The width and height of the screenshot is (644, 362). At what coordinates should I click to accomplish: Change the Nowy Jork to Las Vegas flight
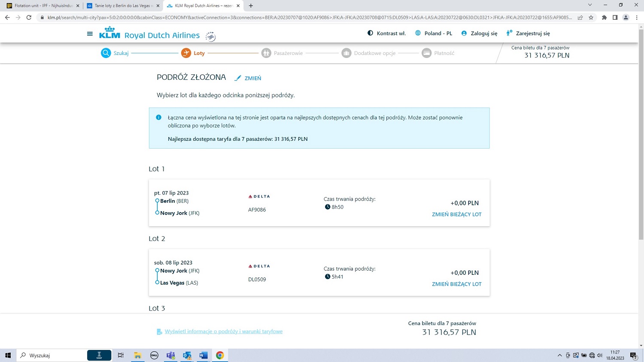pyautogui.click(x=457, y=284)
